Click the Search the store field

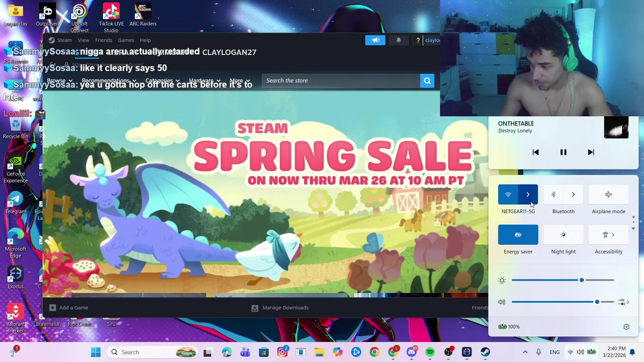pos(341,80)
